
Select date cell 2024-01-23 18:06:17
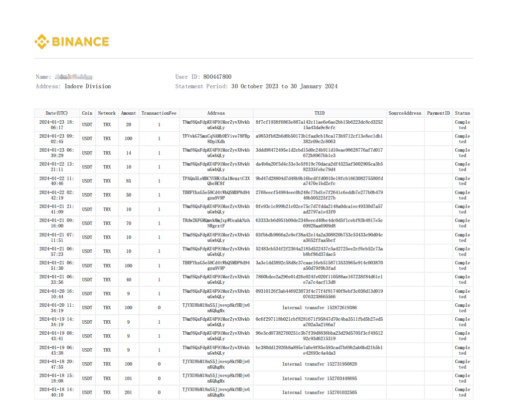click(x=57, y=125)
